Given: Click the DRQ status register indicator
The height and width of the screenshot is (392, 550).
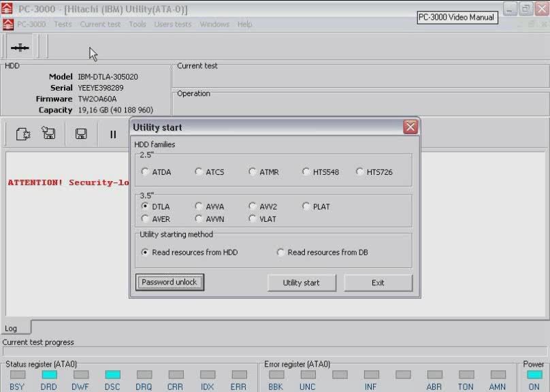Looking at the screenshot, I should tap(144, 375).
